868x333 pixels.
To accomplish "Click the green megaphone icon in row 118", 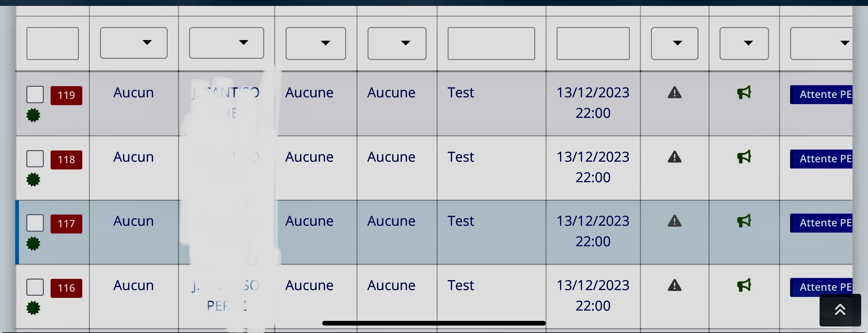I will click(744, 156).
